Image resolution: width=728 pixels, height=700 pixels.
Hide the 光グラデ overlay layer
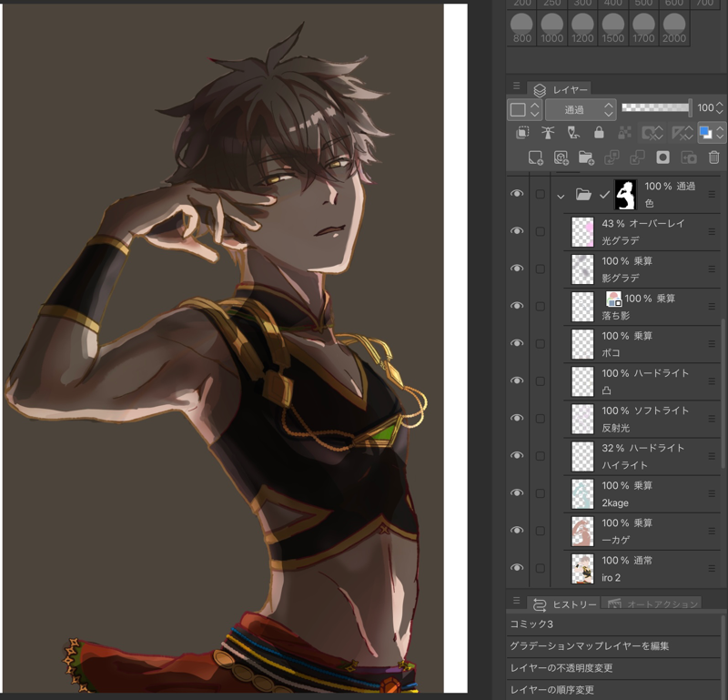517,231
